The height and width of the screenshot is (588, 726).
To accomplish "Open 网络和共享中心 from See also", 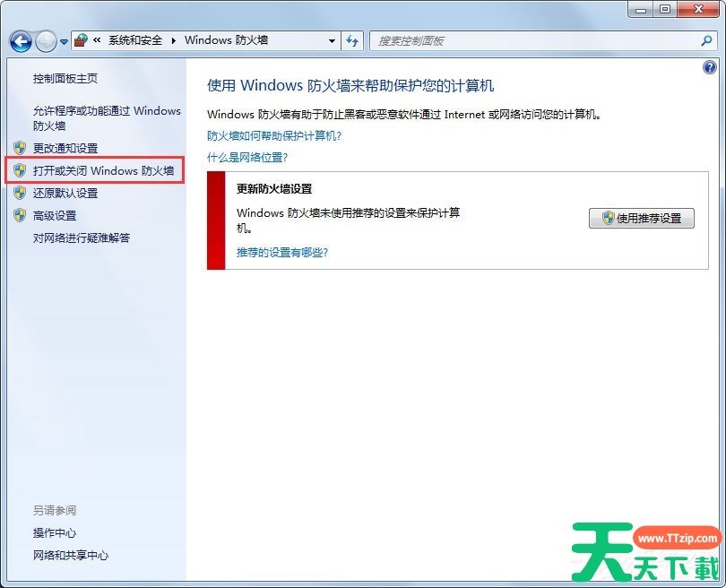I will [71, 555].
